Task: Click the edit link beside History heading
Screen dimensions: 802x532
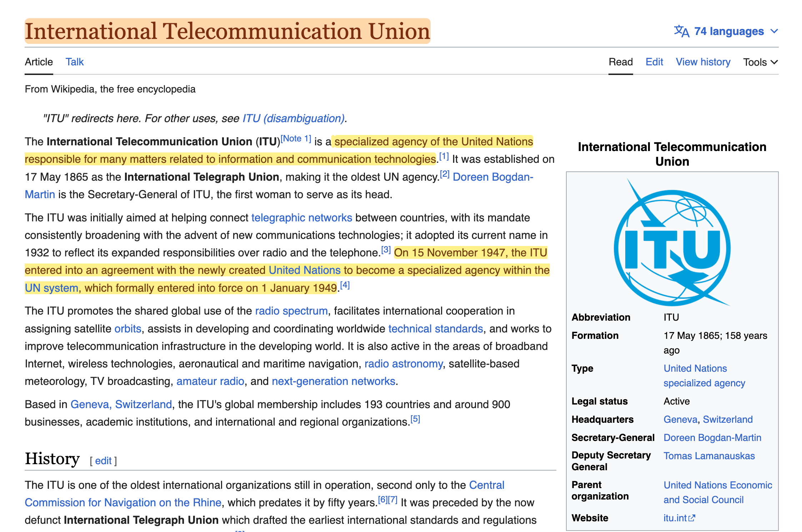Action: [x=103, y=461]
